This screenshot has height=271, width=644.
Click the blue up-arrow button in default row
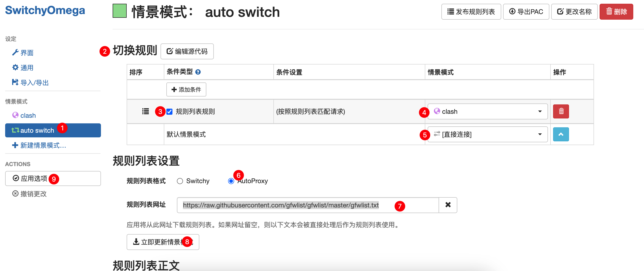pos(561,134)
